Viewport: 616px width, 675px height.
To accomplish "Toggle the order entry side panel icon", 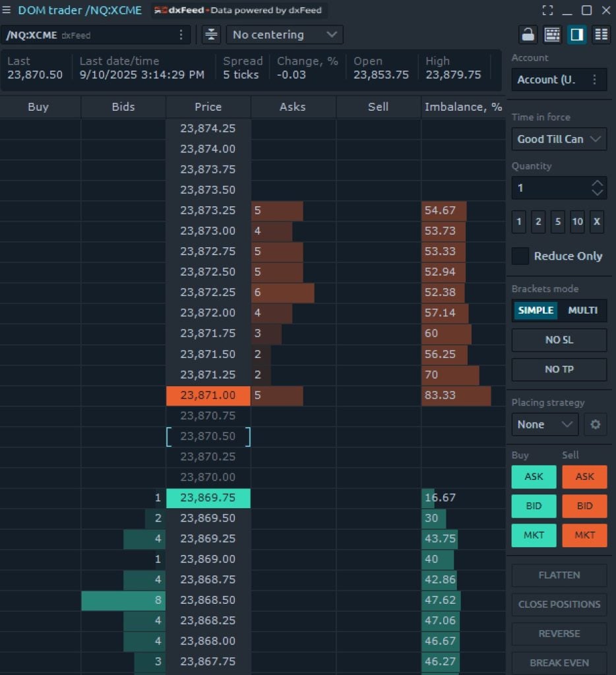I will [577, 34].
